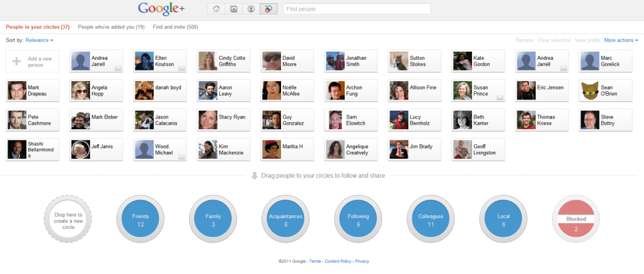Select the Jim Brady card
Screen dimensions: 644x274
(415, 149)
